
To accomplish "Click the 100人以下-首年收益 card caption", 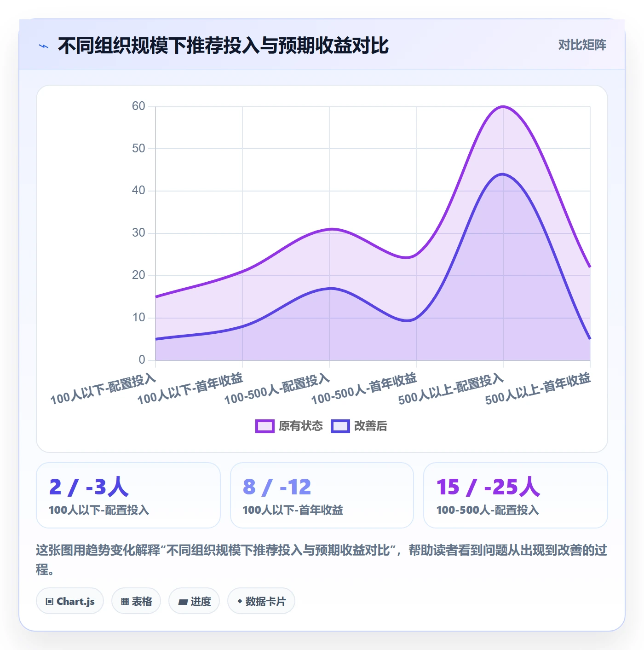I will pyautogui.click(x=293, y=510).
